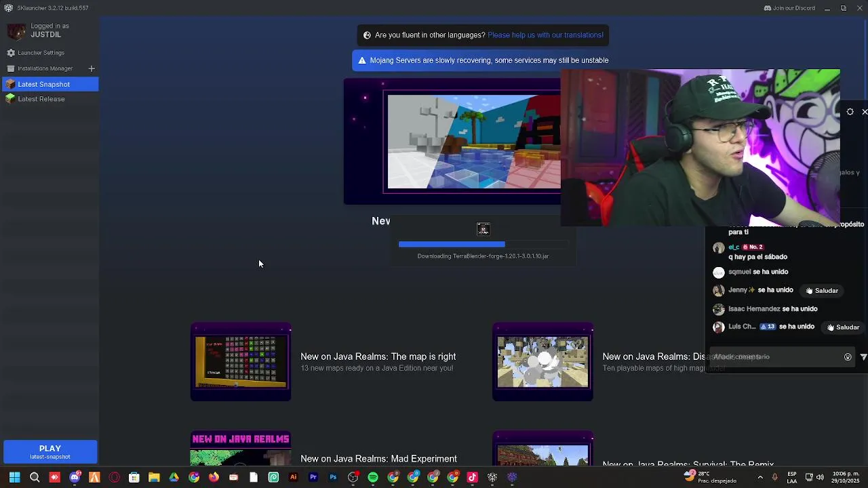Click warning triangle icon in Mojang banner
Image resolution: width=868 pixels, height=488 pixels.
click(362, 60)
